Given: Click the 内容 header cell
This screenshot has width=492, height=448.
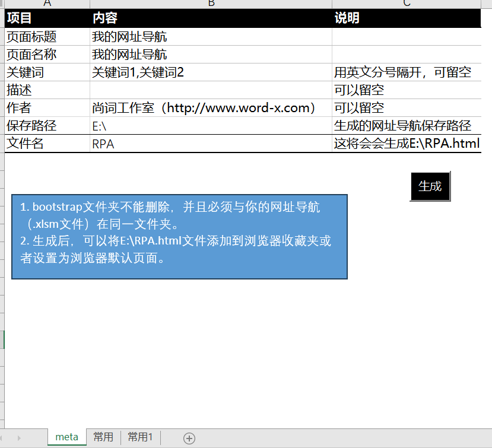Looking at the screenshot, I should tap(211, 18).
